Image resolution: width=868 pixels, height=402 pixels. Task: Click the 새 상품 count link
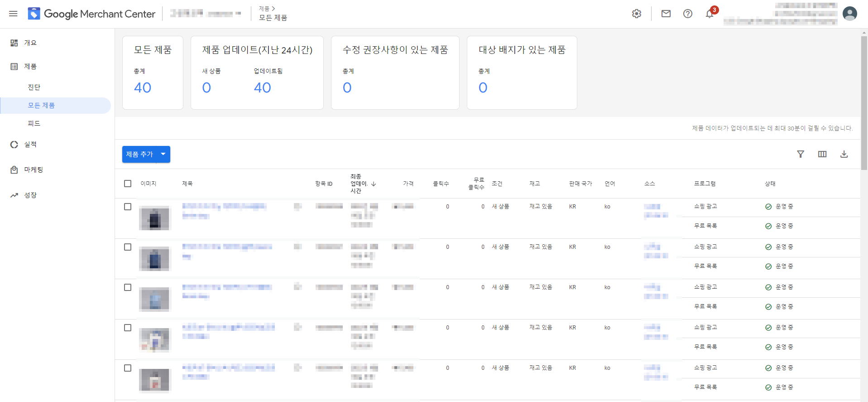tap(206, 87)
